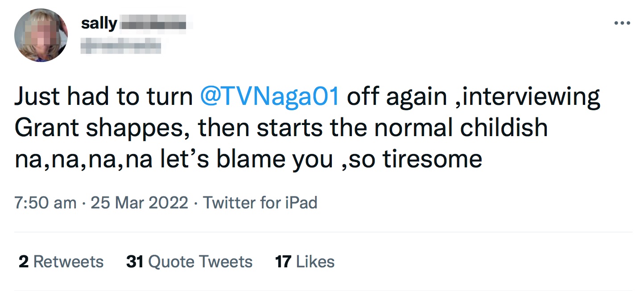The height and width of the screenshot is (291, 644).
Task: Open the tweet's more options menu
Action: tap(622, 23)
